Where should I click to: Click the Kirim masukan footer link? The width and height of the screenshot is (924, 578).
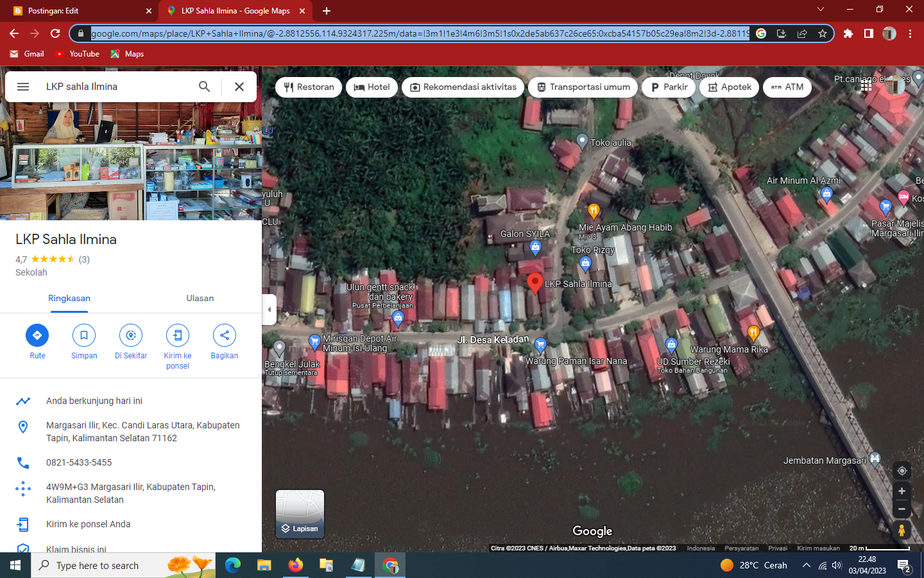coord(818,548)
